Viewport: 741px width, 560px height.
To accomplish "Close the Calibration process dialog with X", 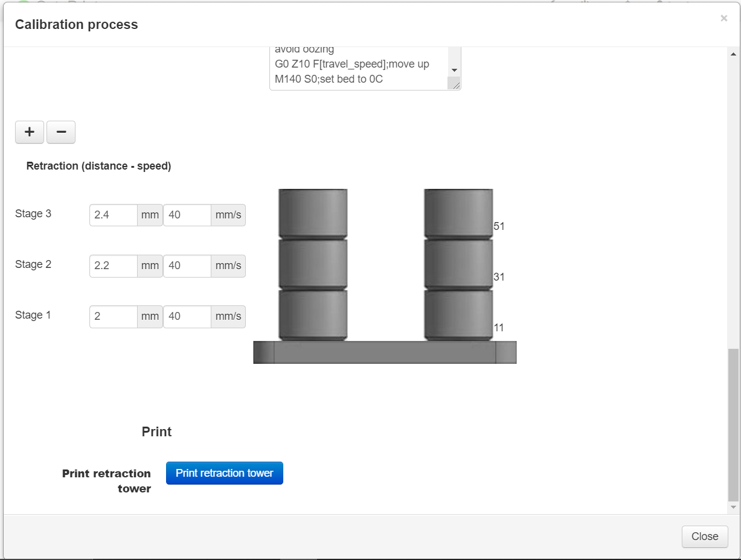I will (x=723, y=19).
